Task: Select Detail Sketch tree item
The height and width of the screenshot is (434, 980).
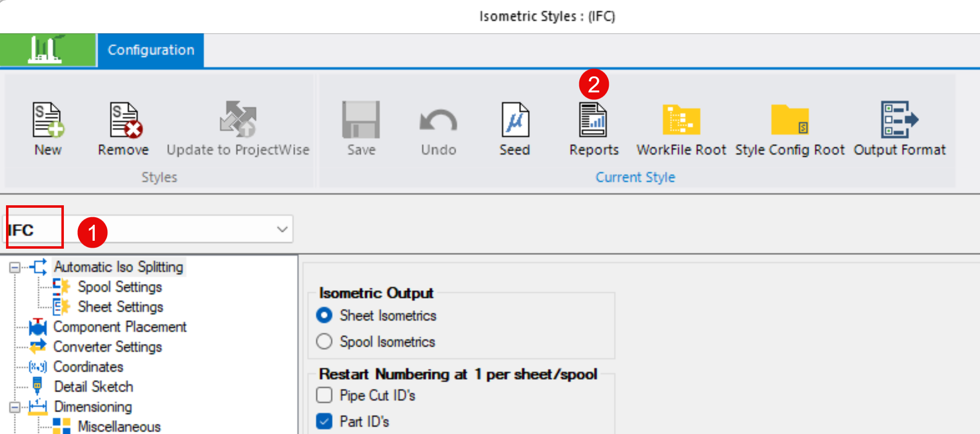Action: [93, 387]
